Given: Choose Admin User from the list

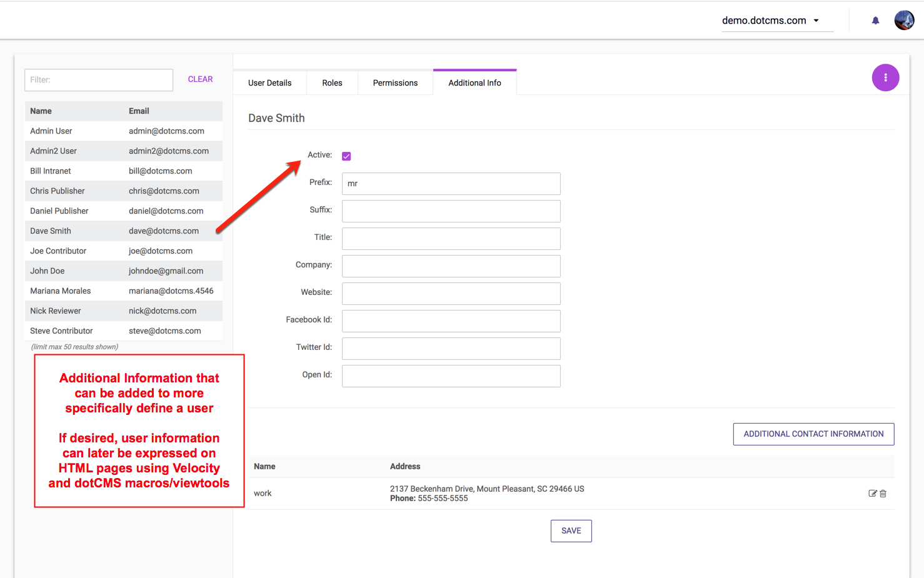Looking at the screenshot, I should [51, 131].
